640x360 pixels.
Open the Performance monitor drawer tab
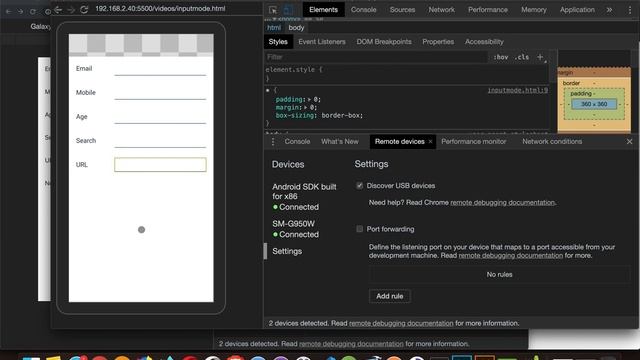point(473,142)
